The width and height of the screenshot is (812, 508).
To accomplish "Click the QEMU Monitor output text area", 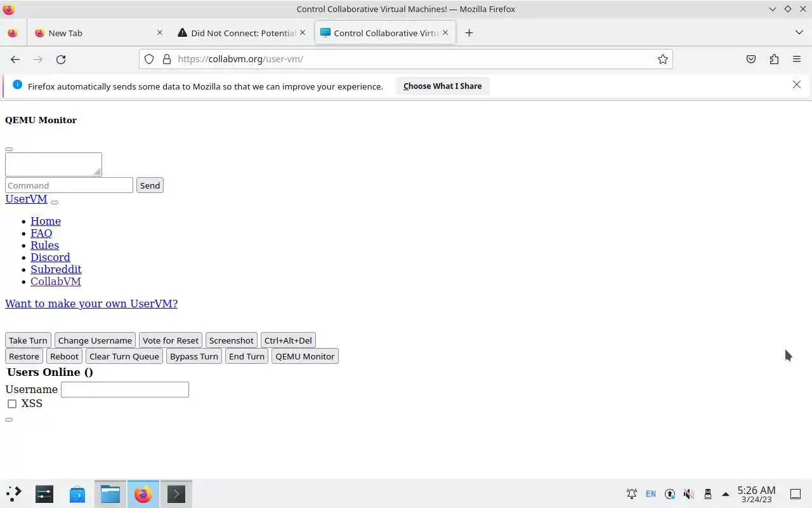I will [x=53, y=164].
